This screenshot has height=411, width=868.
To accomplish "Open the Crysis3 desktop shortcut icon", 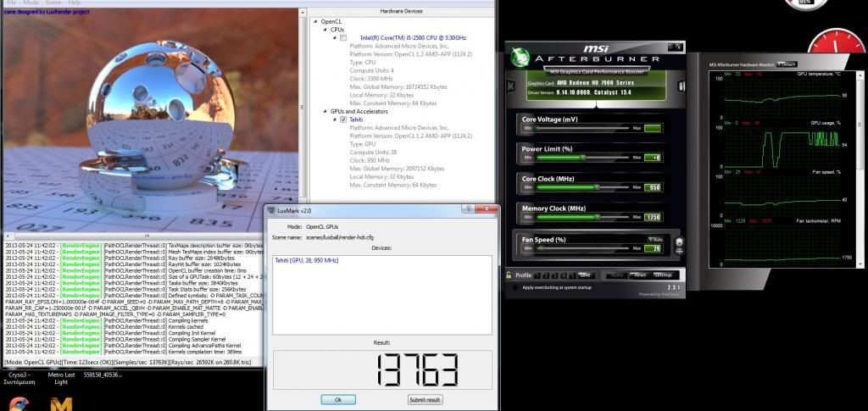I will tap(18, 401).
